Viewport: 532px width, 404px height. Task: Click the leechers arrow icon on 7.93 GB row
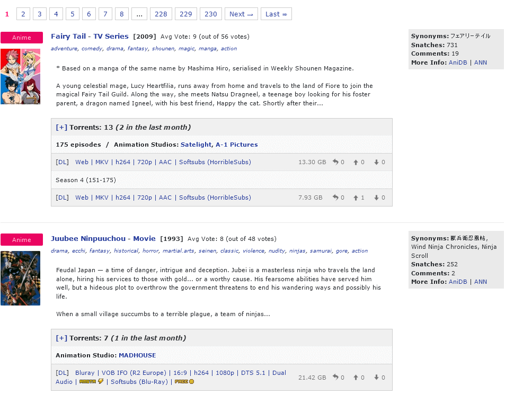pyautogui.click(x=376, y=198)
